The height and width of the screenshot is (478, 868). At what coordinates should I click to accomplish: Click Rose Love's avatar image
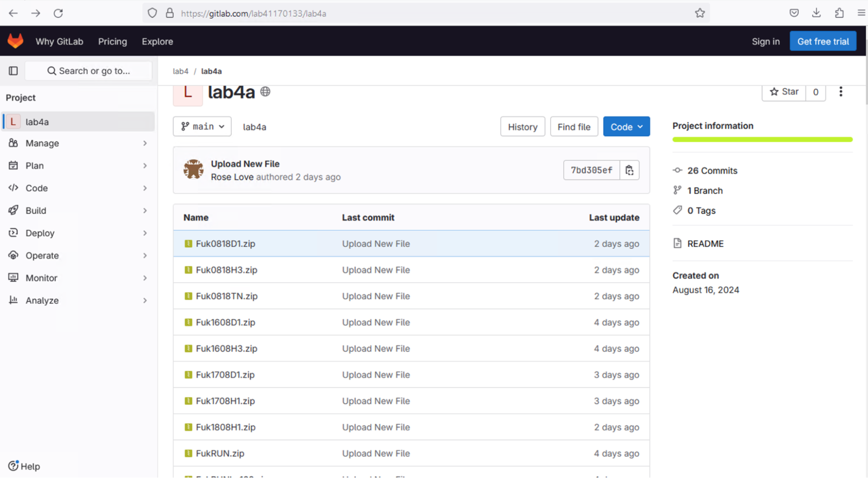click(x=193, y=169)
